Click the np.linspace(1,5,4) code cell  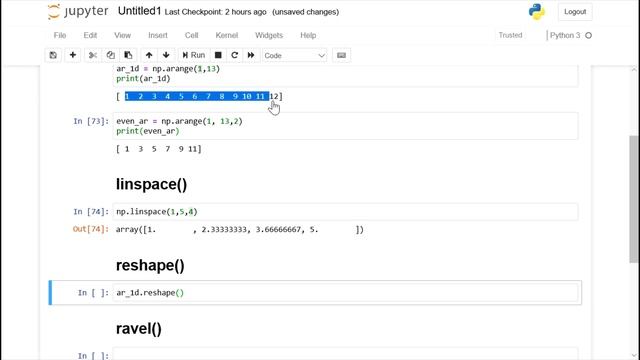click(345, 212)
